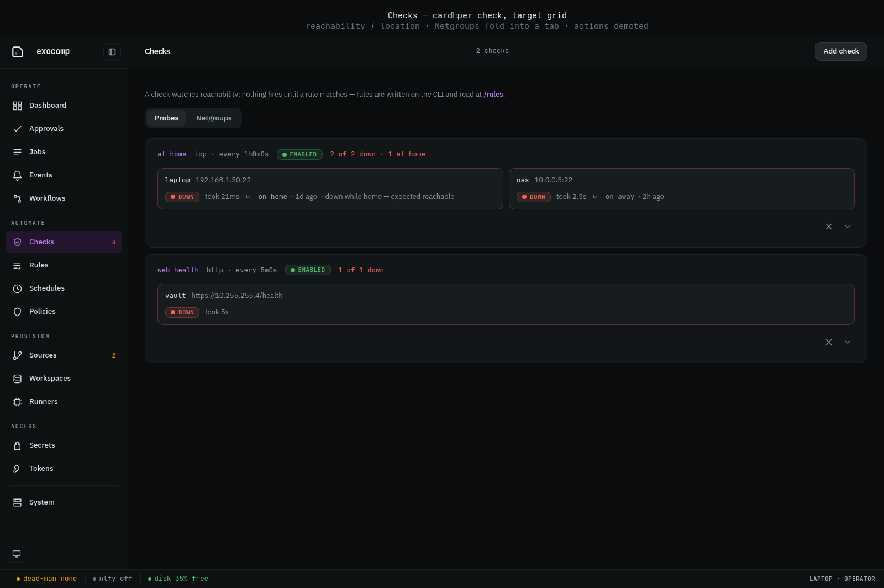
Task: Open Schedules clock icon
Action: [17, 288]
